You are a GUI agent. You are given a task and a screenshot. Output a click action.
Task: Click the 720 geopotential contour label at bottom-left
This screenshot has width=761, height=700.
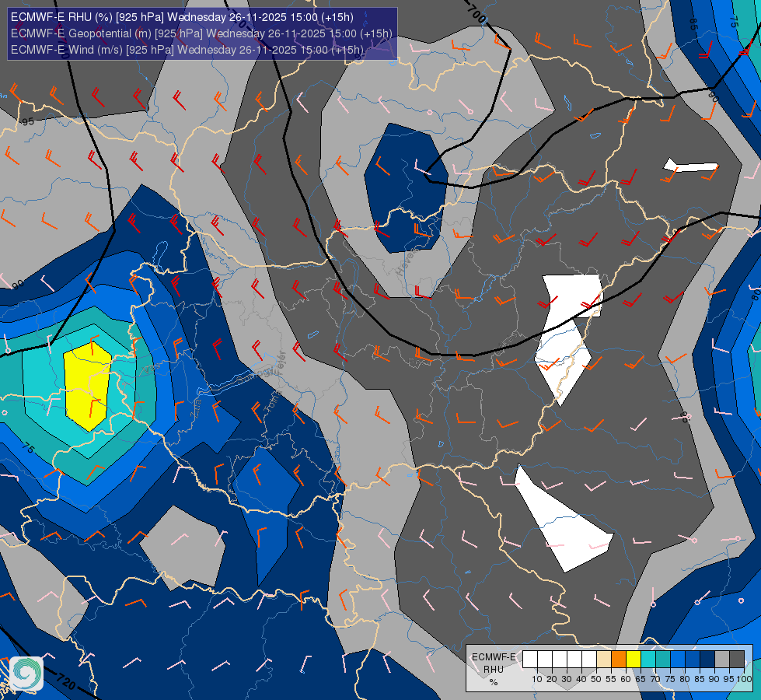pos(65,681)
